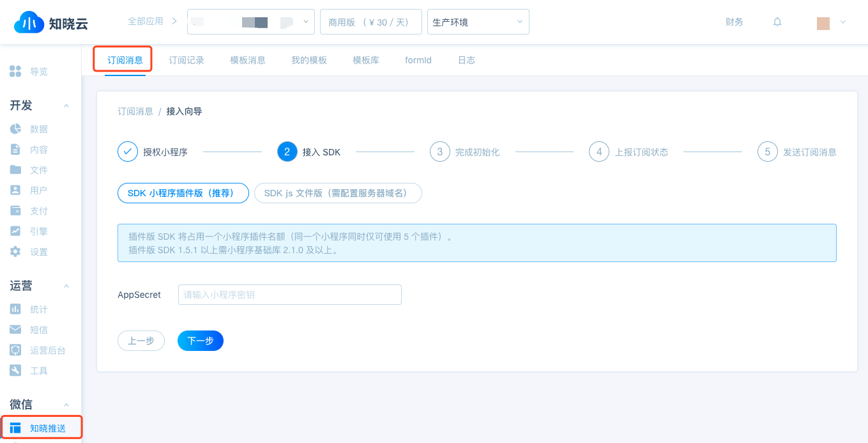Select SDK 小程序插件版（推荐） option

click(183, 193)
